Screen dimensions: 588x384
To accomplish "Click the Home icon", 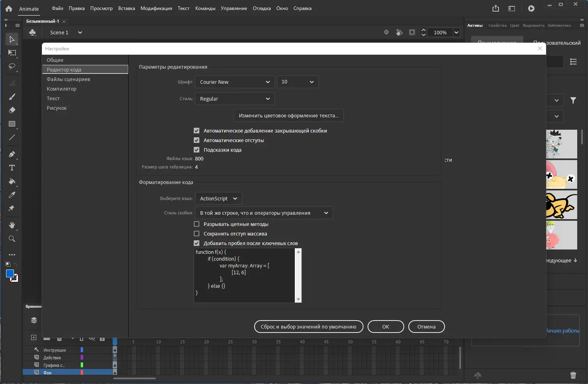I will pyautogui.click(x=9, y=8).
